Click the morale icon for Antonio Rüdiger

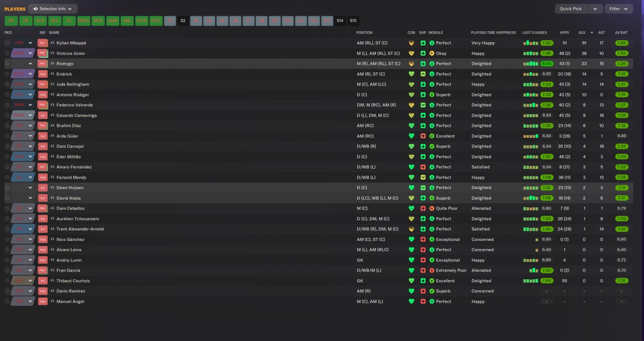point(432,95)
